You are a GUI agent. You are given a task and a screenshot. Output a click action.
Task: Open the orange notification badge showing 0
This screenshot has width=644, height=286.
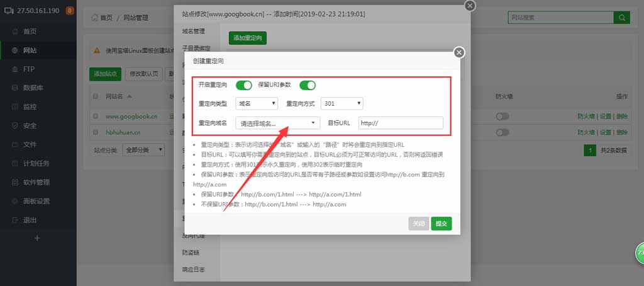[70, 11]
